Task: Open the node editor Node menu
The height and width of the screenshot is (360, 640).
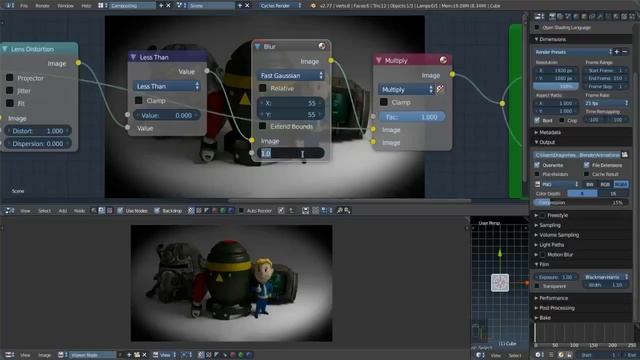Action: [79, 211]
